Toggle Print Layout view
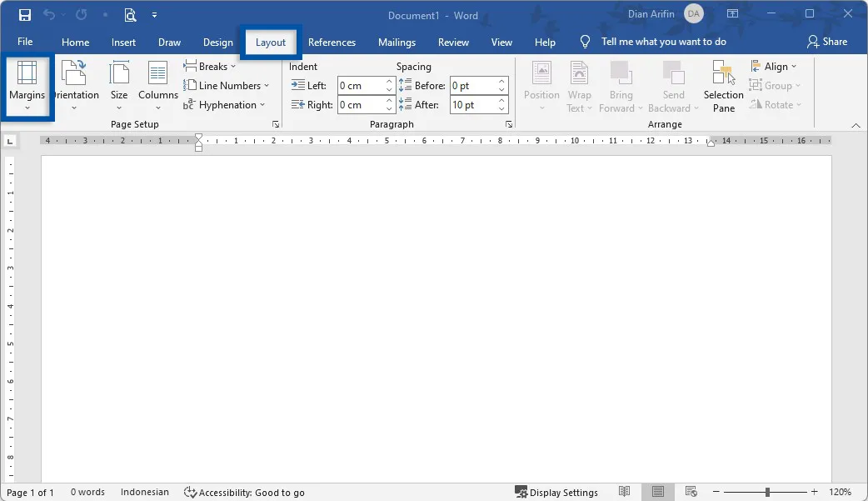 pos(657,492)
